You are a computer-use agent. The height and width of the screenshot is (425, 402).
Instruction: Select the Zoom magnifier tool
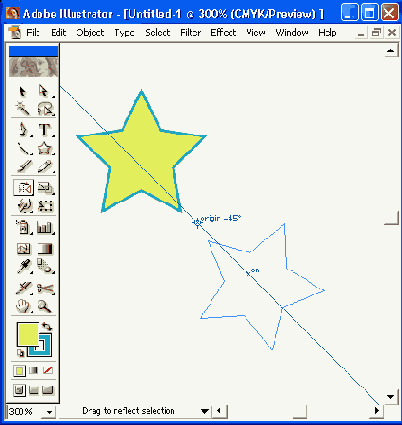(45, 306)
